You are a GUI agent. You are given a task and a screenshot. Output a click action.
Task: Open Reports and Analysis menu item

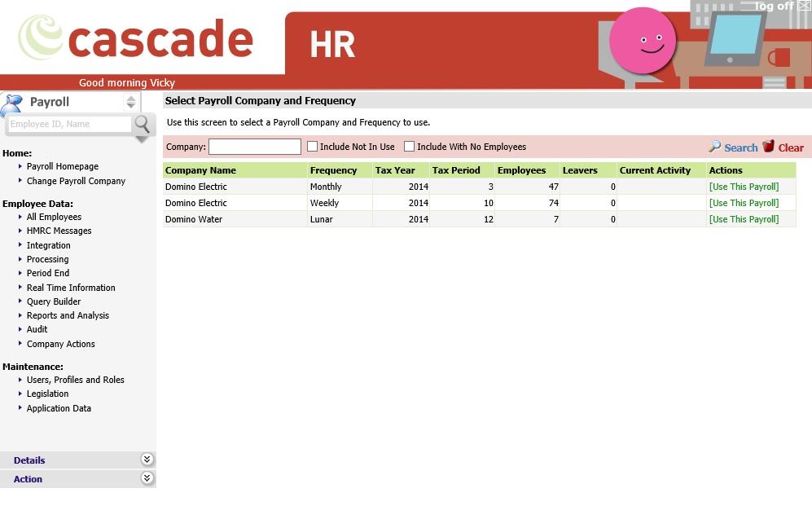point(68,315)
